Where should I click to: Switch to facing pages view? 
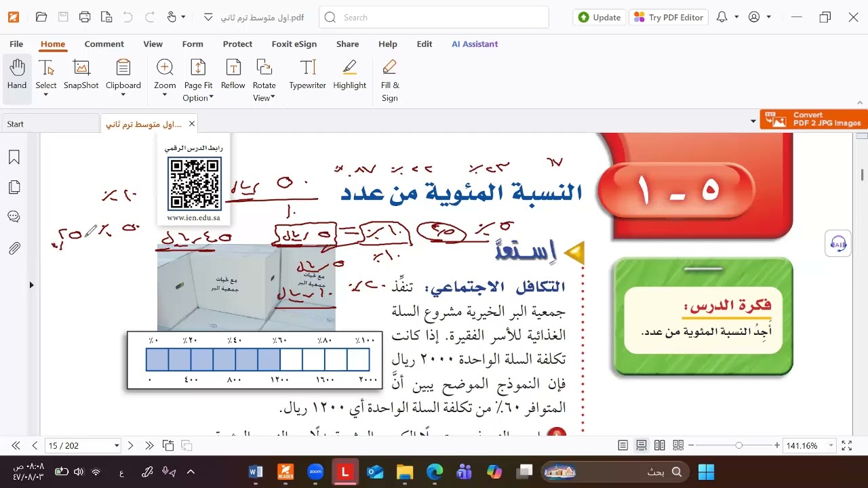point(659,445)
